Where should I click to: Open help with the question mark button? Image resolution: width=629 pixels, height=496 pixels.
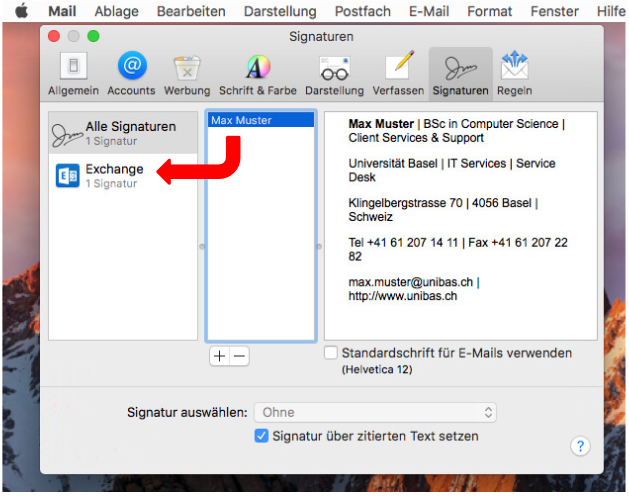(x=579, y=446)
